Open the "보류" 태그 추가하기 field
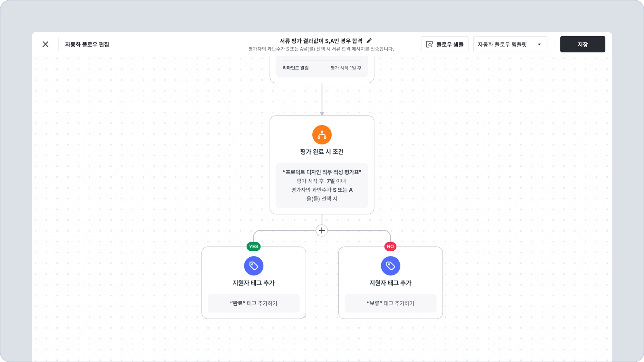644x362 pixels. coord(390,303)
